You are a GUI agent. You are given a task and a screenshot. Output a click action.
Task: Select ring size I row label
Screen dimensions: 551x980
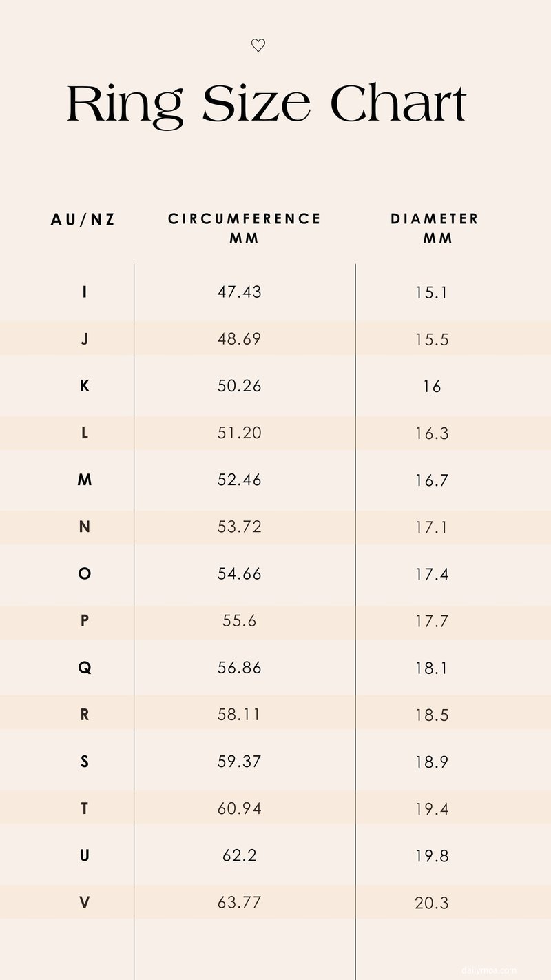[85, 292]
